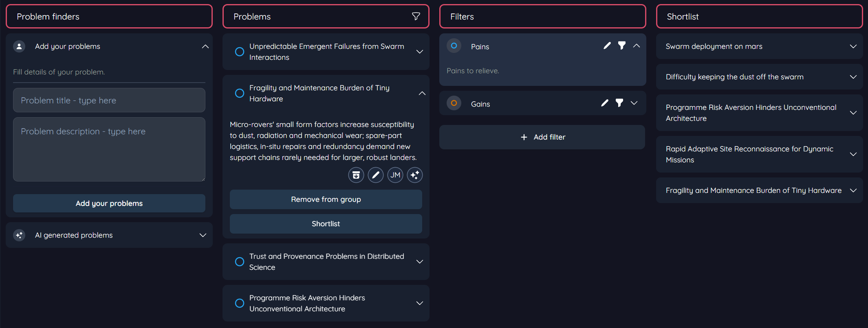The height and width of the screenshot is (328, 868).
Task: Click the Remove from group button
Action: [x=326, y=199]
